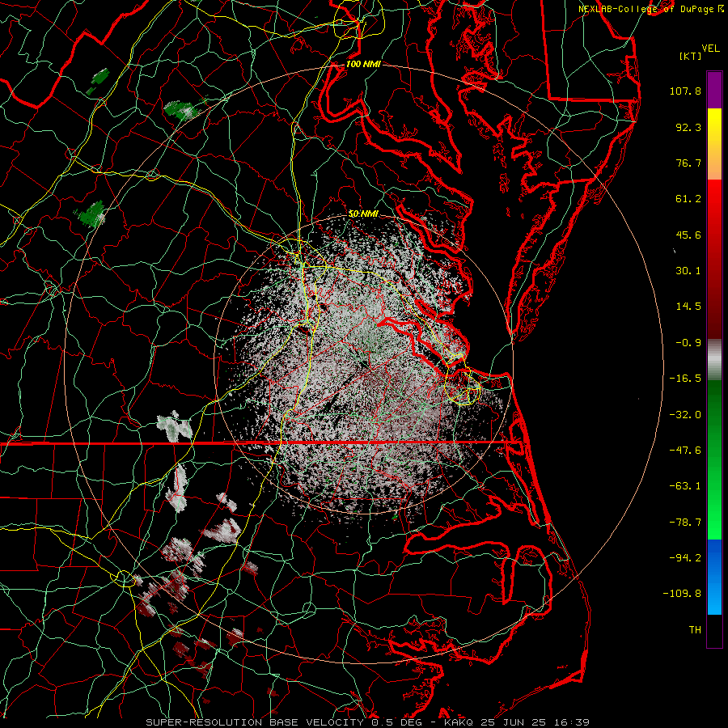Click the KAKQ radar site identifier
The image size is (728, 728).
(x=459, y=722)
